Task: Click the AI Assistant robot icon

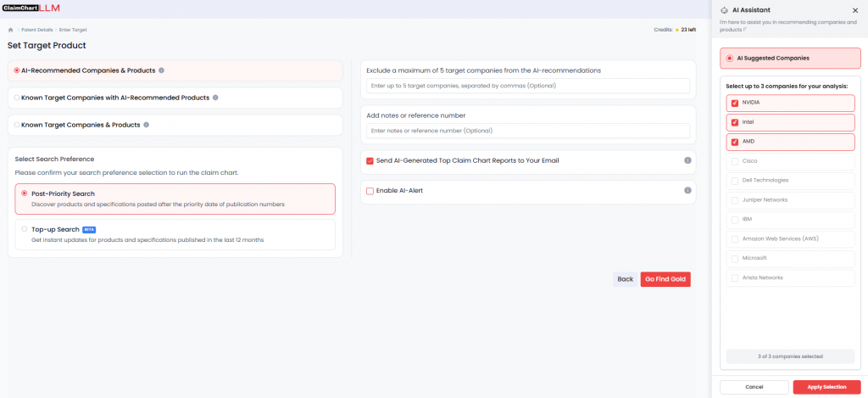Action: click(725, 10)
